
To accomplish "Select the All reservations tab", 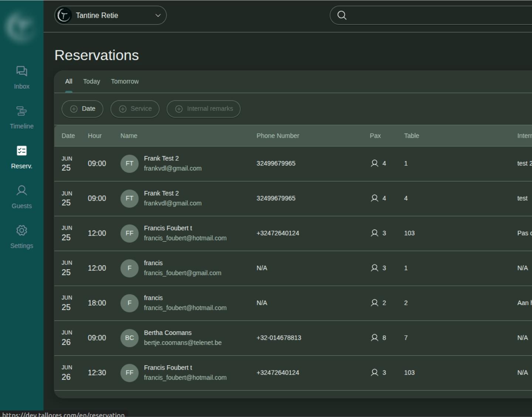I will point(69,81).
